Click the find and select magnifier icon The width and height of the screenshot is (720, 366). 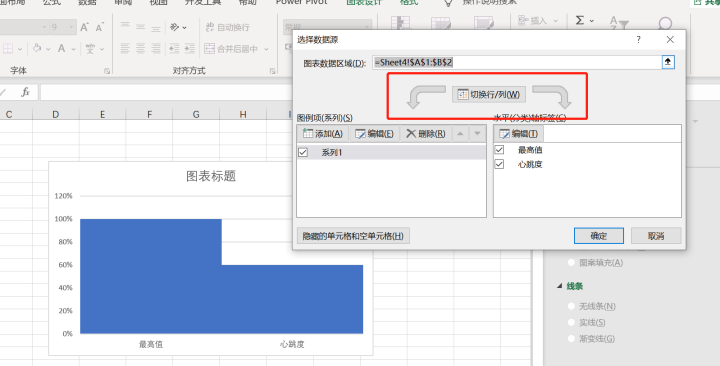coord(665,23)
